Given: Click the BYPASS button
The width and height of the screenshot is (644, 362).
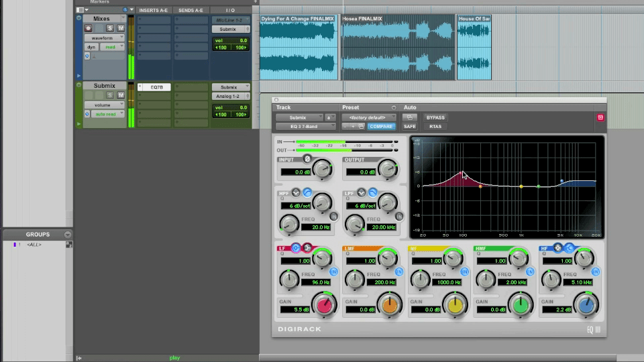Looking at the screenshot, I should (435, 117).
